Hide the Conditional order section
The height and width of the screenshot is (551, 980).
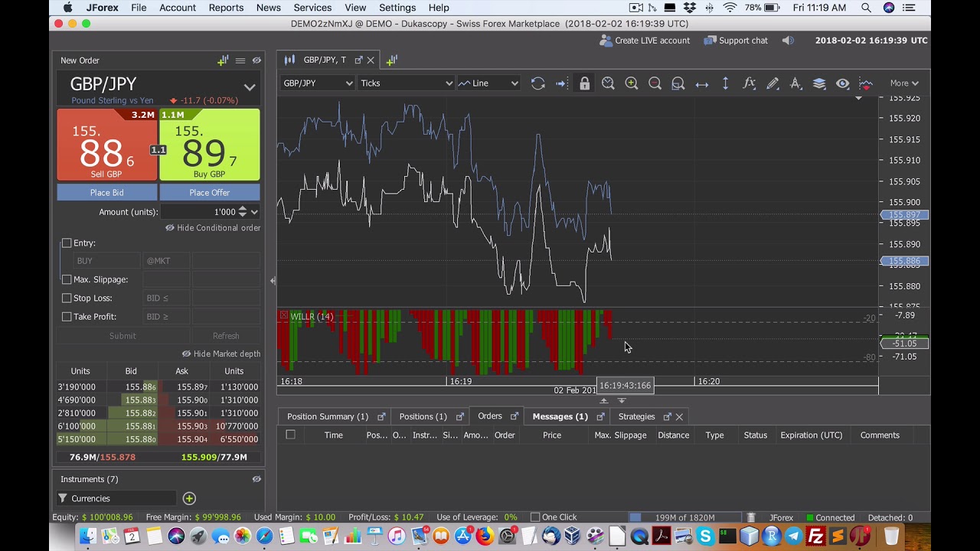coord(213,228)
